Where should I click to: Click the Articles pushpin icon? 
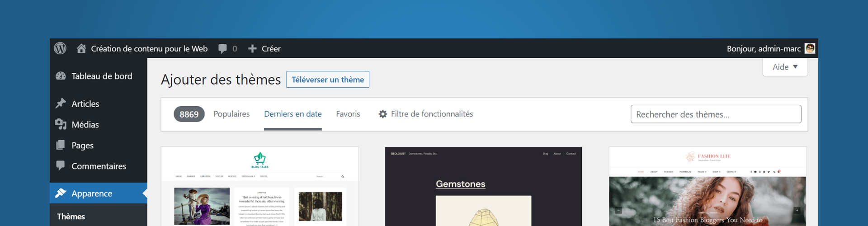coord(61,104)
